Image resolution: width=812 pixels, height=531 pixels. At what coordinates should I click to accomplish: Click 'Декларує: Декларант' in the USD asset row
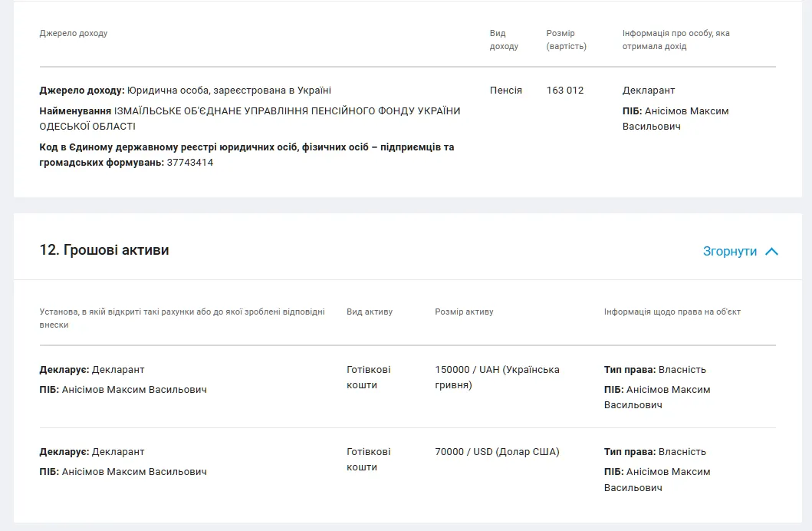(x=92, y=452)
